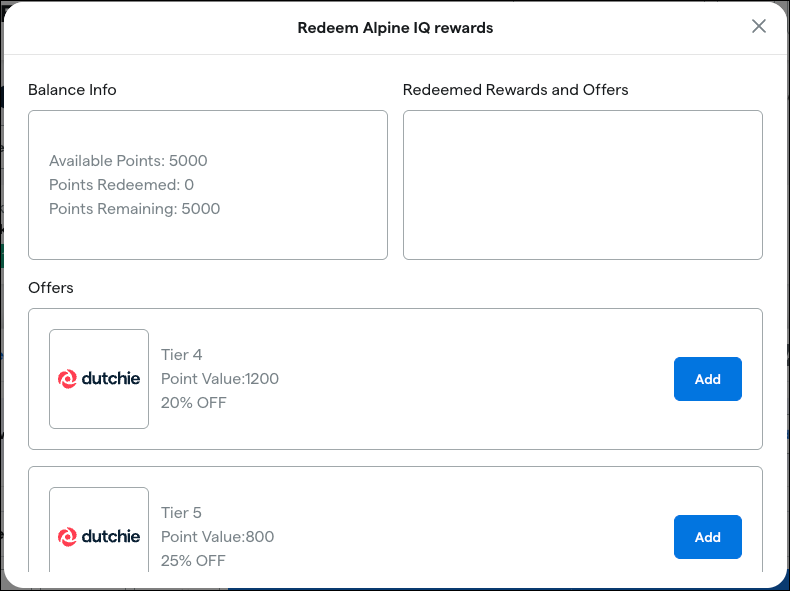The width and height of the screenshot is (790, 591).
Task: Click the Redeemed Rewards and Offers heading
Action: click(x=515, y=90)
